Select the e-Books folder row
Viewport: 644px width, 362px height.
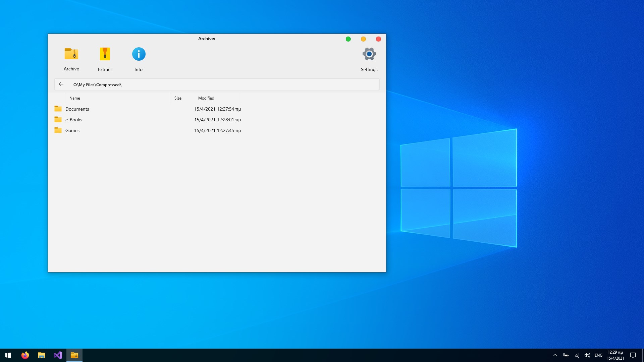(74, 120)
